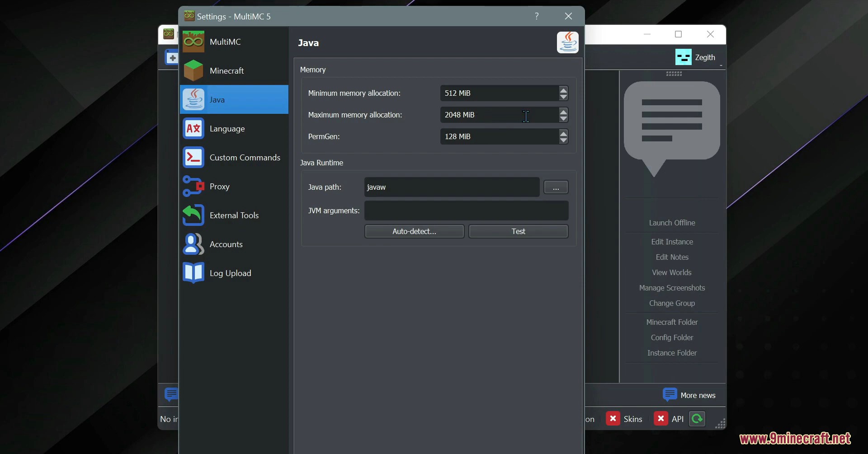Screen dimensions: 868x454
Task: Open the Log Upload page
Action: pos(234,273)
